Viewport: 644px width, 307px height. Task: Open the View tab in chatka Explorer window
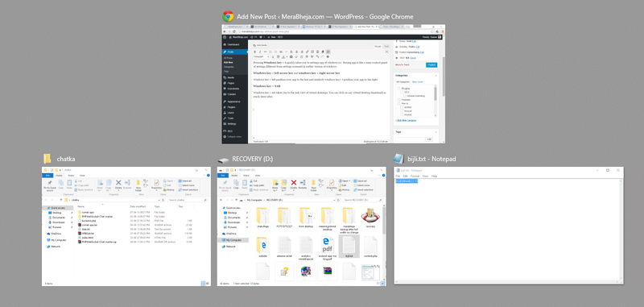[82, 176]
